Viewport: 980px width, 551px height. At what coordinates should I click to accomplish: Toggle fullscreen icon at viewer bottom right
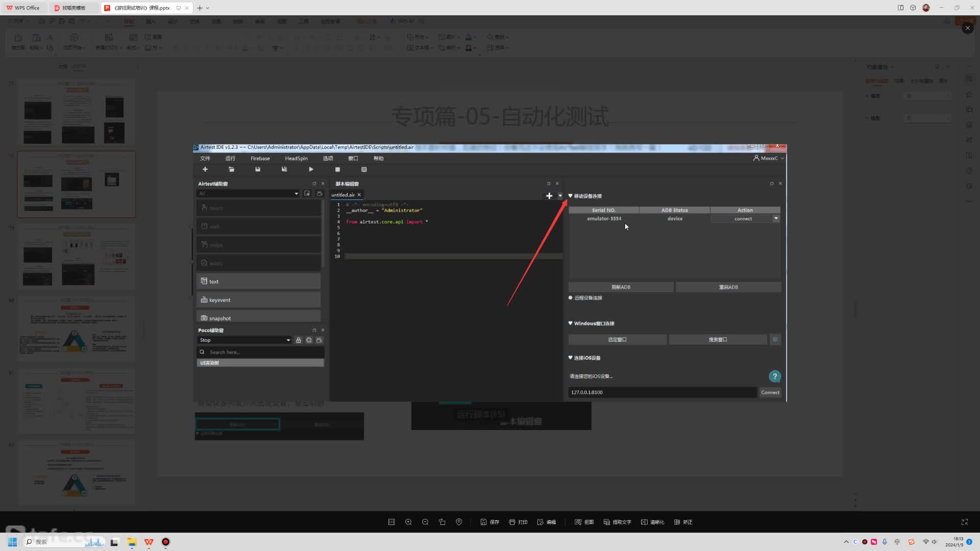point(965,522)
